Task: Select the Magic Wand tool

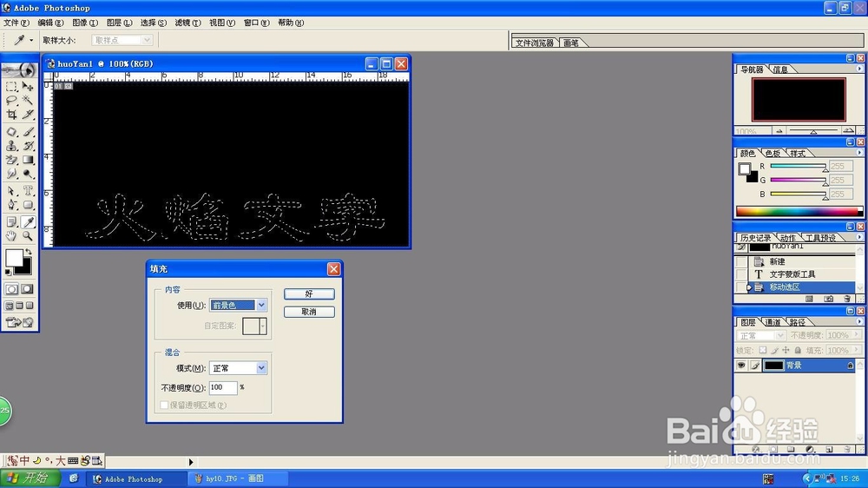Action: click(x=28, y=100)
